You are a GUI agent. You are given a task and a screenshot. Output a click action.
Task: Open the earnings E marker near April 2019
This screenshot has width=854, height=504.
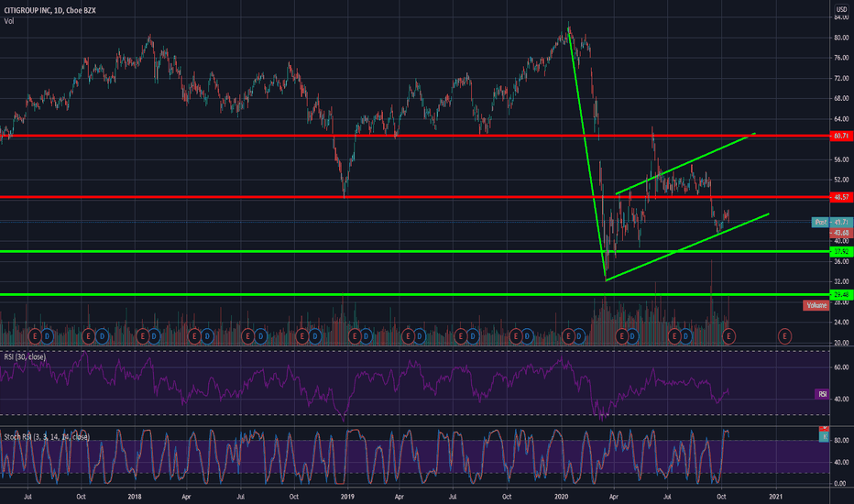point(408,336)
